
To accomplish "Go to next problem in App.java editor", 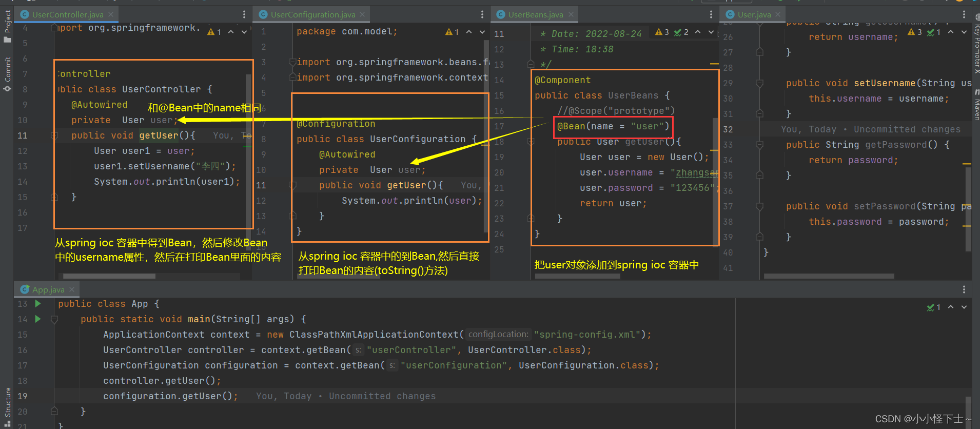I will tap(964, 307).
